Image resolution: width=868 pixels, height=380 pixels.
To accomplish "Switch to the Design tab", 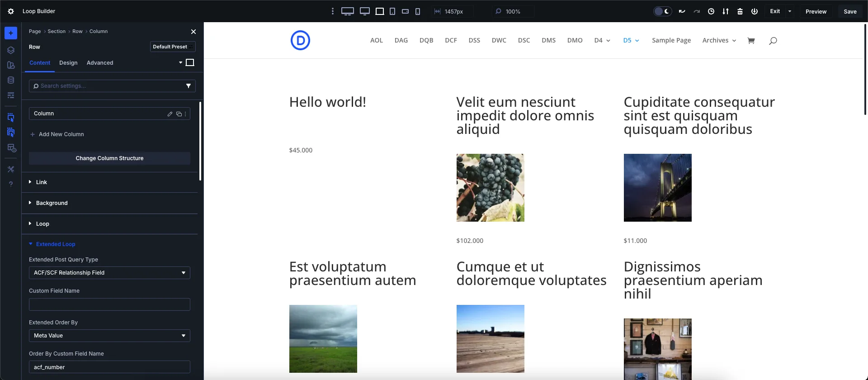I will pos(68,63).
